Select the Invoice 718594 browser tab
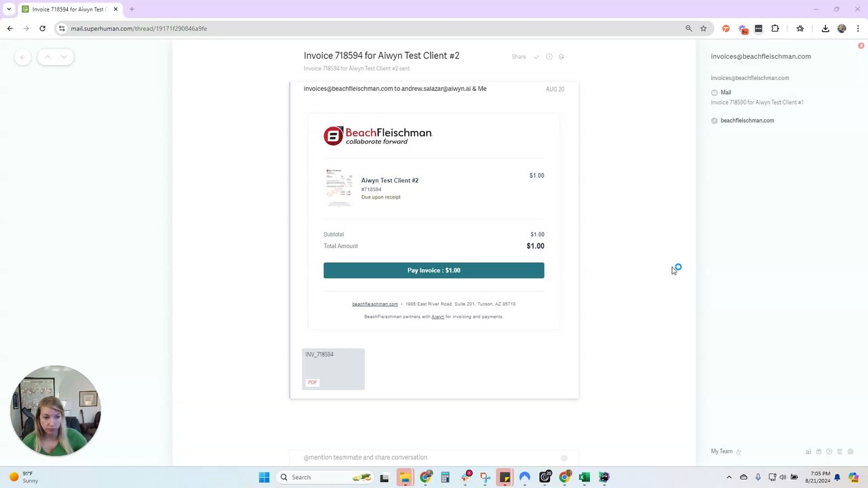 70,9
